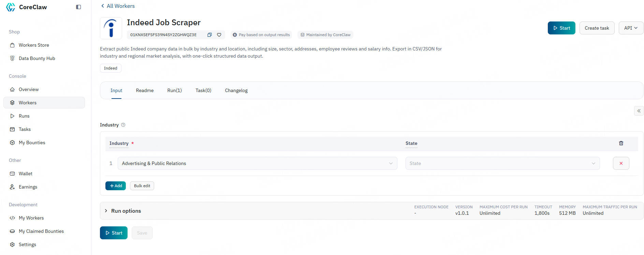Screen dimensions: 644x255
Task: Open My Bounties icon
Action: (x=12, y=142)
